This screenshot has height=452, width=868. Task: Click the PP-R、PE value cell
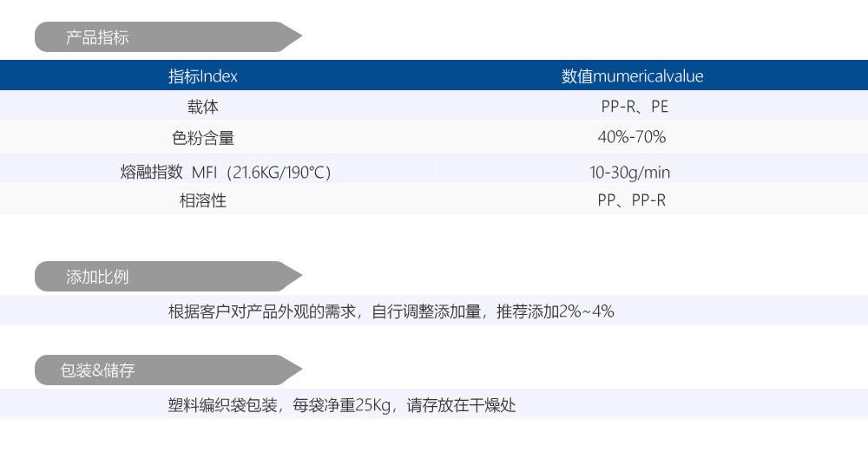point(635,107)
